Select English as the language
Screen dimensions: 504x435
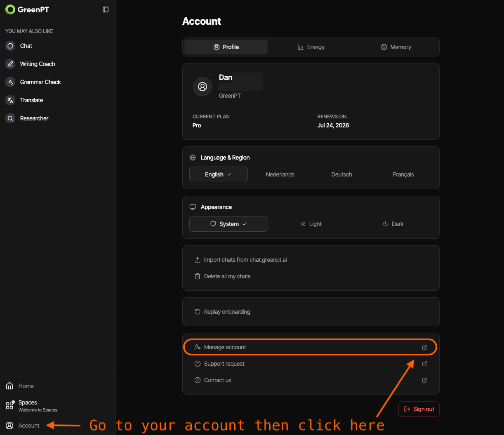pyautogui.click(x=219, y=174)
